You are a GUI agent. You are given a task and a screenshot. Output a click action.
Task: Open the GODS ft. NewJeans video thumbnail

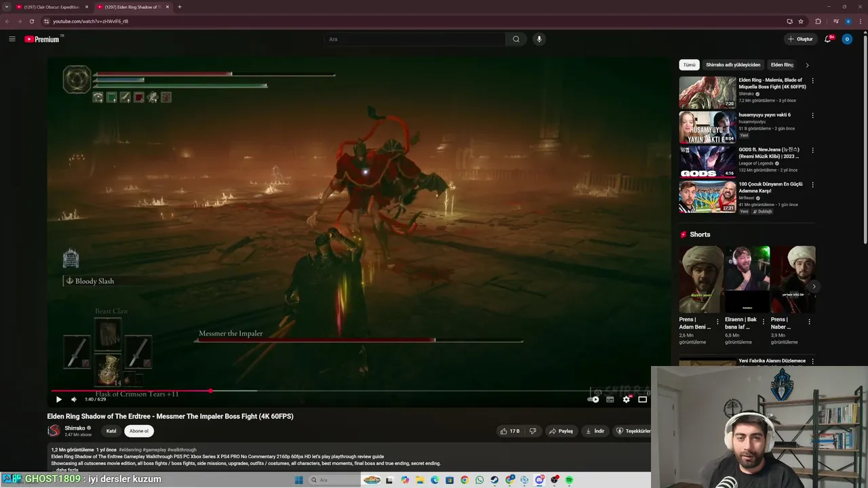point(707,161)
